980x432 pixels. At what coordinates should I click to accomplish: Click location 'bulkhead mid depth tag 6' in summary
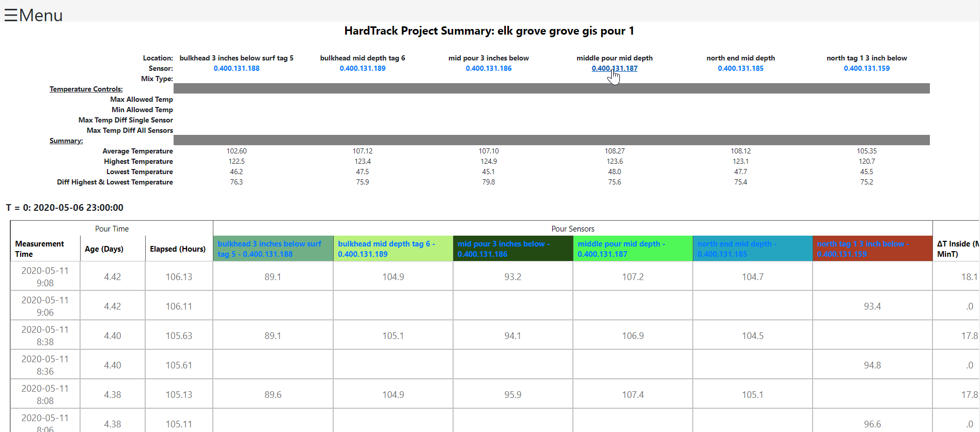pos(363,58)
